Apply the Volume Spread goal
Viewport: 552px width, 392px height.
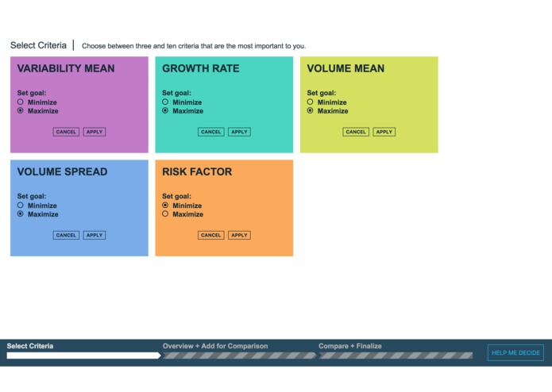click(x=95, y=235)
